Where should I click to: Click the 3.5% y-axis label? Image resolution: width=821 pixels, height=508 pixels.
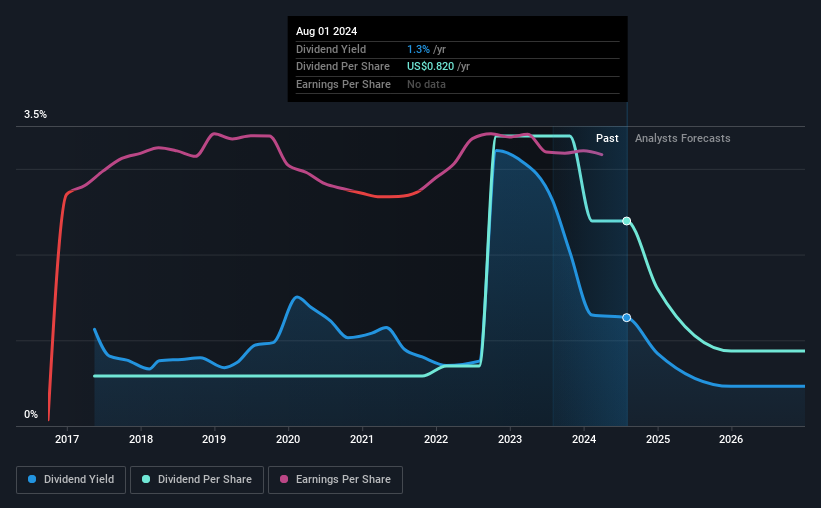click(x=35, y=115)
